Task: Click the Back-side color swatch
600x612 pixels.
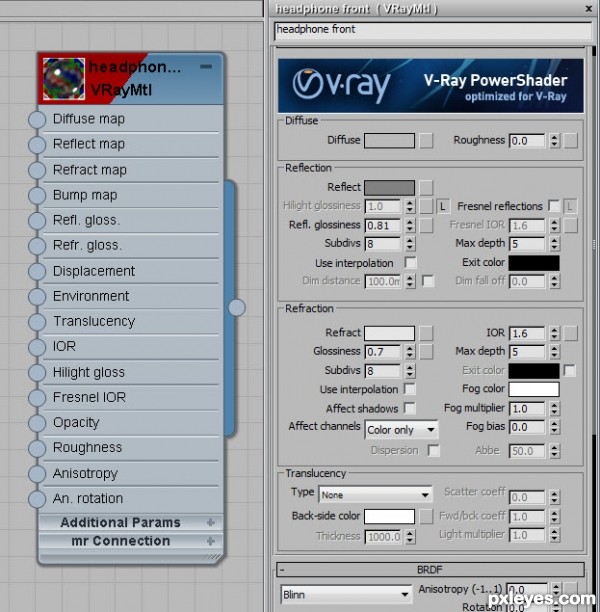Action: click(389, 516)
